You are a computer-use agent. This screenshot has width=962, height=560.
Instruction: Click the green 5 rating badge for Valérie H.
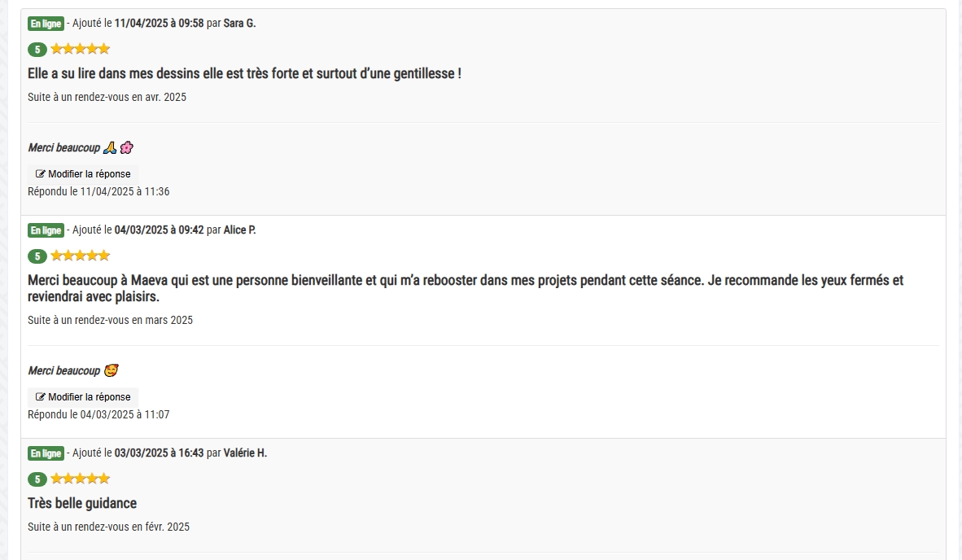(37, 479)
